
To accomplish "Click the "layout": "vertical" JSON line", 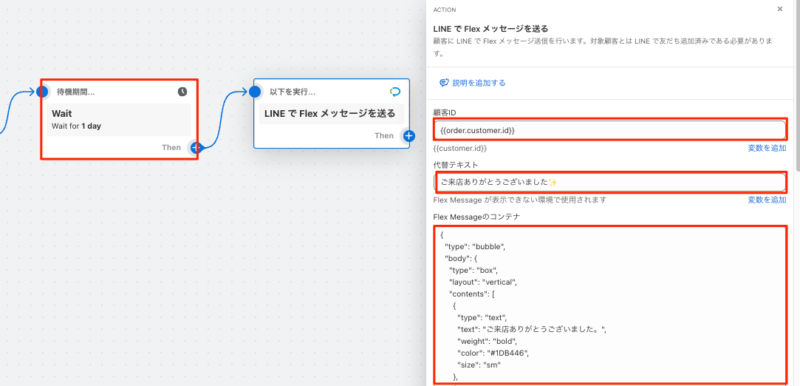I will [x=484, y=282].
